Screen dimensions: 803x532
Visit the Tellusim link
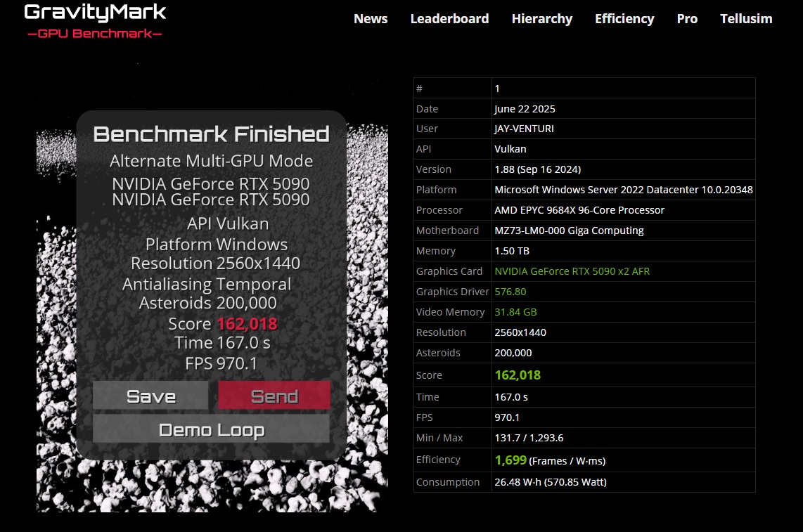point(746,19)
